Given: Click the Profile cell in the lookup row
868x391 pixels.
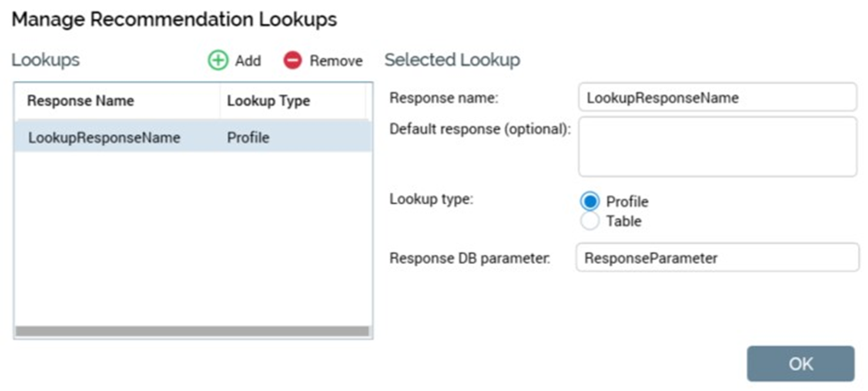Looking at the screenshot, I should tap(248, 138).
